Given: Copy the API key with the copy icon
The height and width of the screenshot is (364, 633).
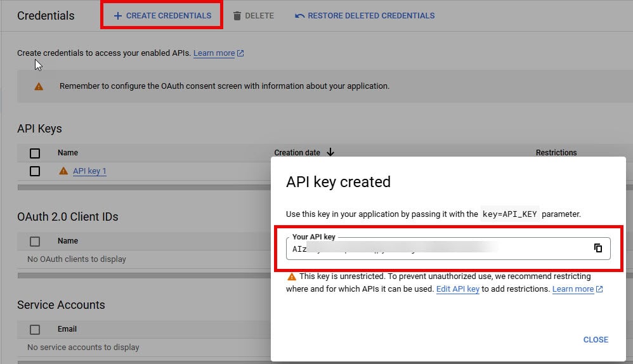Looking at the screenshot, I should pos(597,248).
